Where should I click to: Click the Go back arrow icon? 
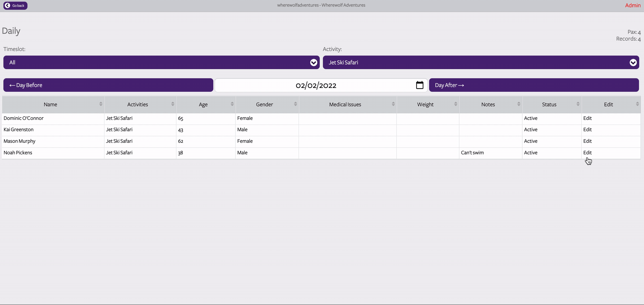[x=8, y=6]
